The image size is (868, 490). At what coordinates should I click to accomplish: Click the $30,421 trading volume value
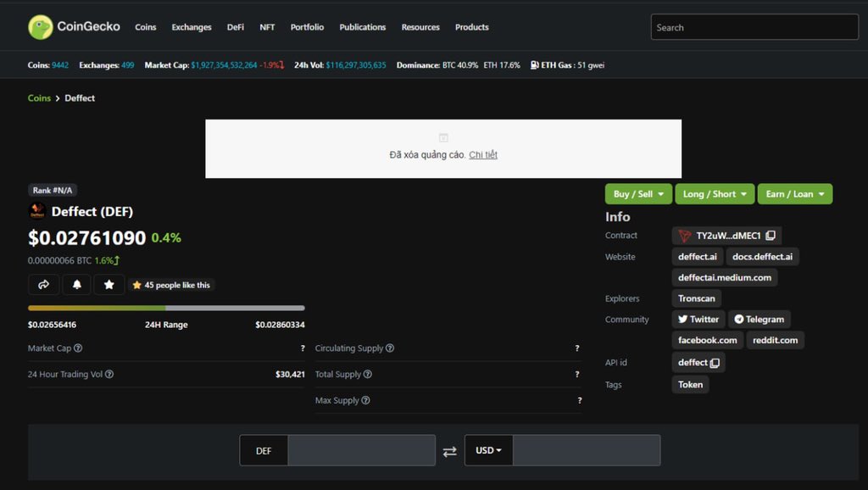pyautogui.click(x=290, y=375)
